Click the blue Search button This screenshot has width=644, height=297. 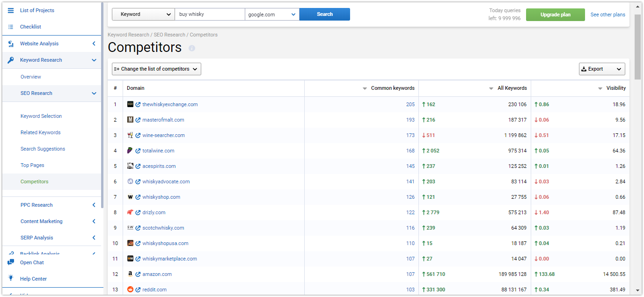325,14
